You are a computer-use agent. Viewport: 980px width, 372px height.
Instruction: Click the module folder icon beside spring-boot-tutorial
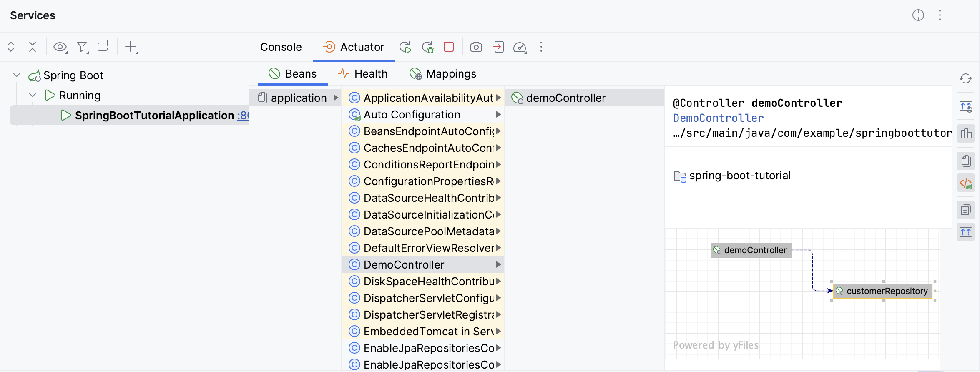pos(680,176)
